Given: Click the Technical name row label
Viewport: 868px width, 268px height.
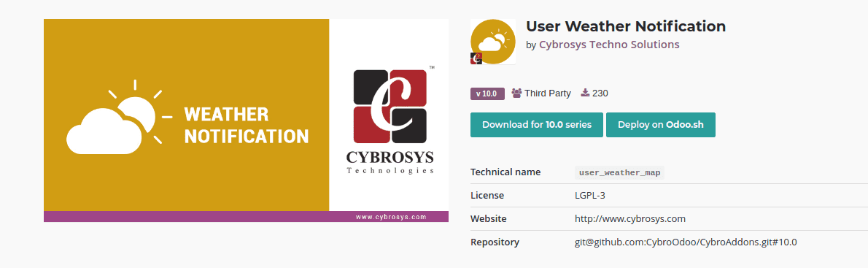Looking at the screenshot, I should click(x=505, y=172).
